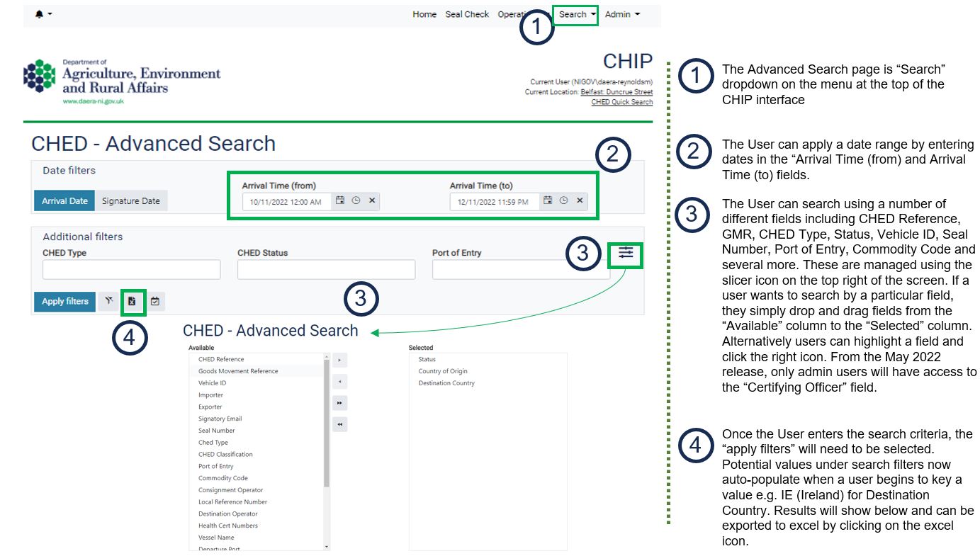Click the Available list scrollbar down arrow
Viewport: 980px width, 556px height.
(327, 547)
